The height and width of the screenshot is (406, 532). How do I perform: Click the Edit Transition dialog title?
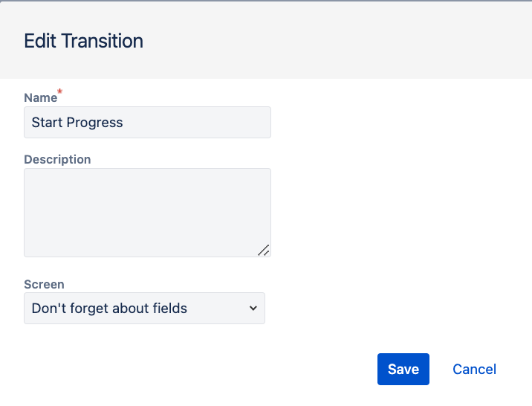(x=83, y=40)
